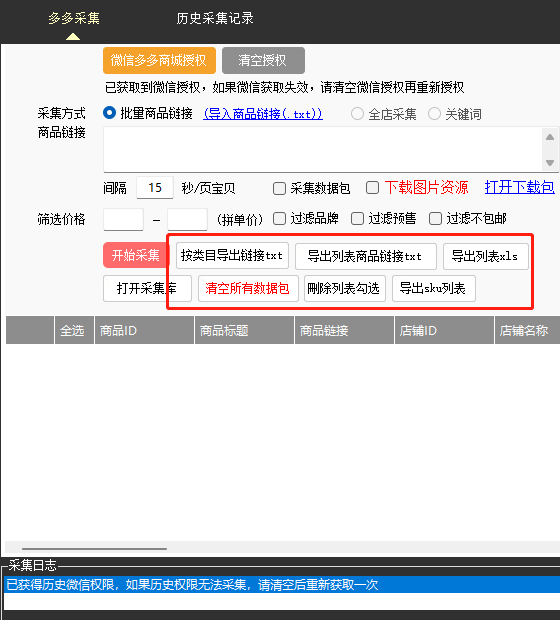Toggle the 过滤不包邮 checkbox
Image resolution: width=560 pixels, height=620 pixels.
coord(435,218)
